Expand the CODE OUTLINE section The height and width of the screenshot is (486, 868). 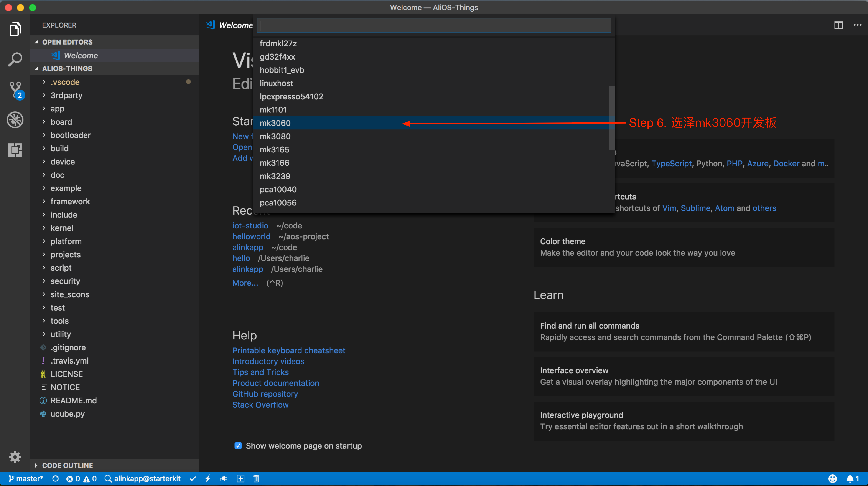67,465
